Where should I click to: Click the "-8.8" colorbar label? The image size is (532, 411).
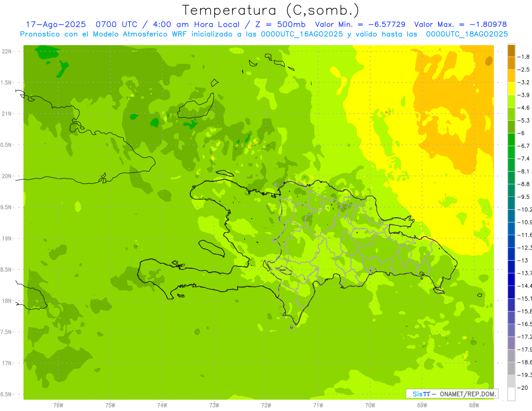[524, 184]
